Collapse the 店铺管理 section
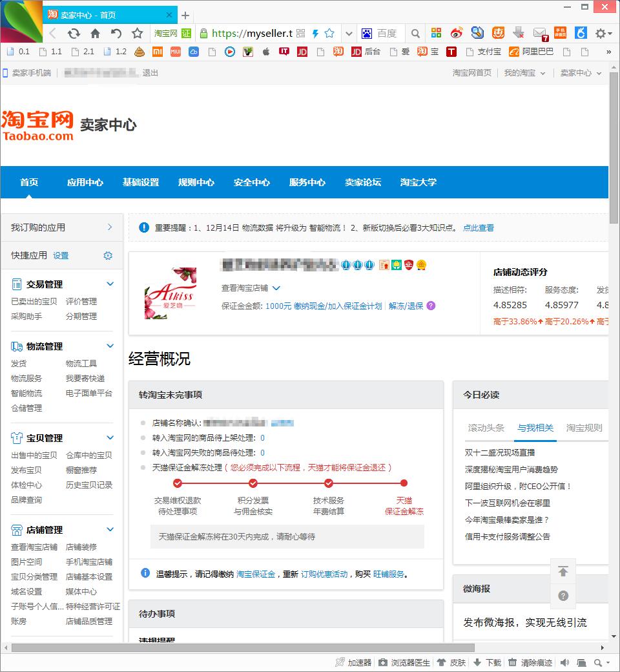The height and width of the screenshot is (672, 620). [110, 529]
